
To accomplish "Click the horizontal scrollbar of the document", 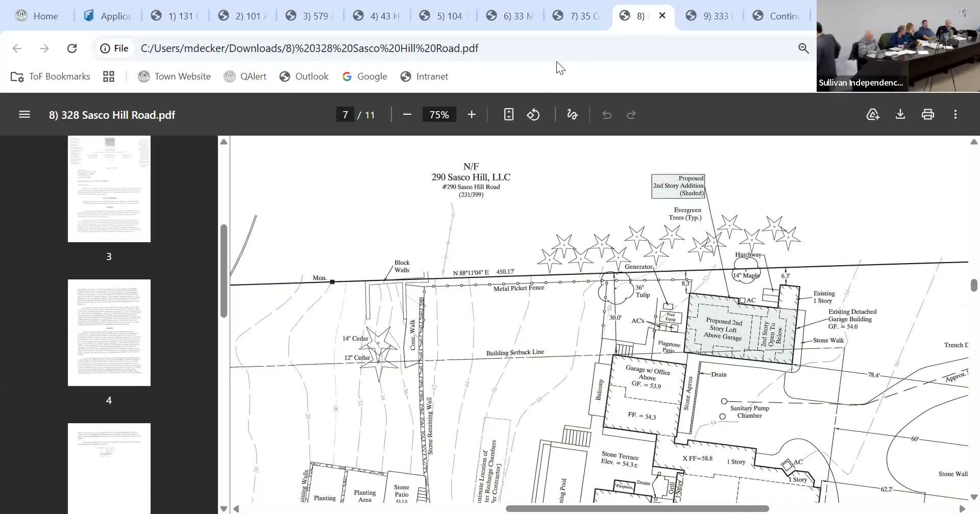I will (637, 508).
